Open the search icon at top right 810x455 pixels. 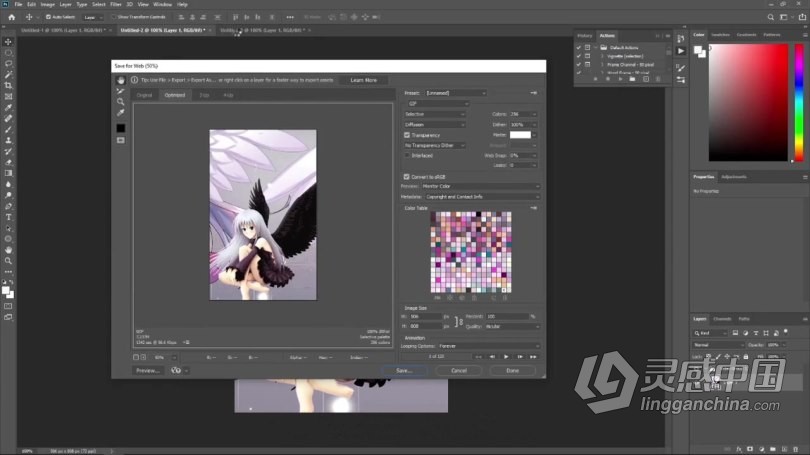pos(771,17)
